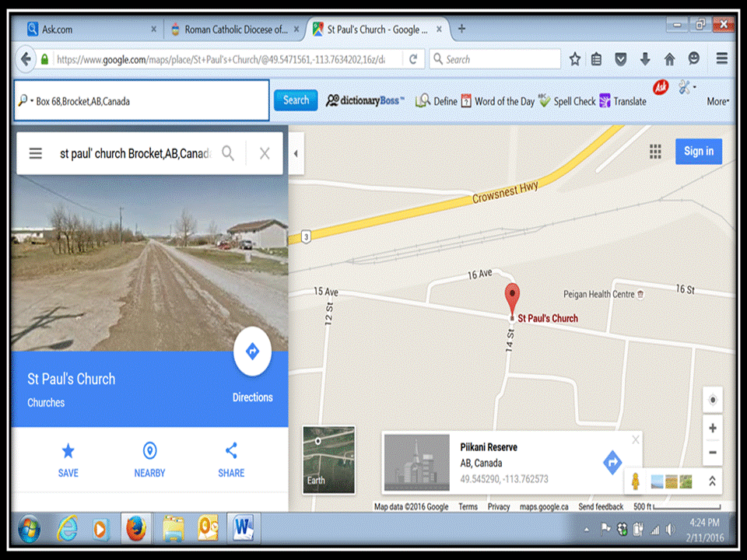The height and width of the screenshot is (560, 747).
Task: Click the Ask red badge icon
Action: (661, 88)
